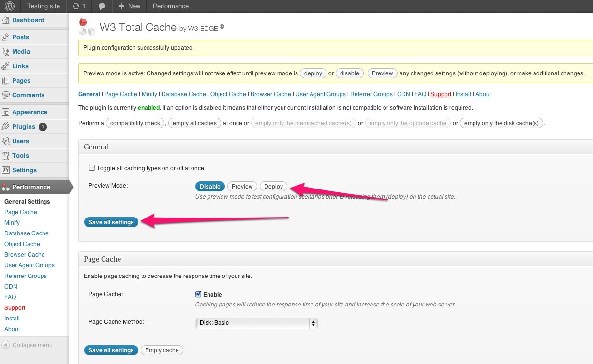Viewport: 593px width, 364px height.
Task: Click the Media icon in sidebar
Action: click(x=6, y=52)
